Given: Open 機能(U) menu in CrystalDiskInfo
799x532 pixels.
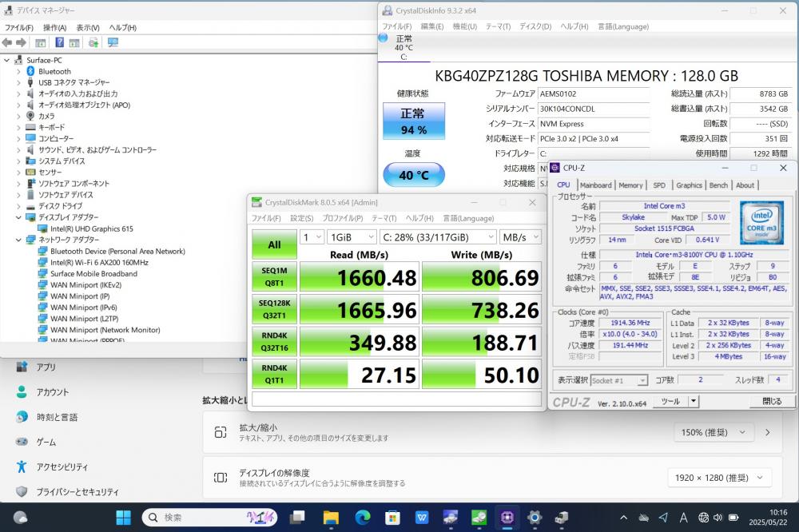Looking at the screenshot, I should coord(465,26).
